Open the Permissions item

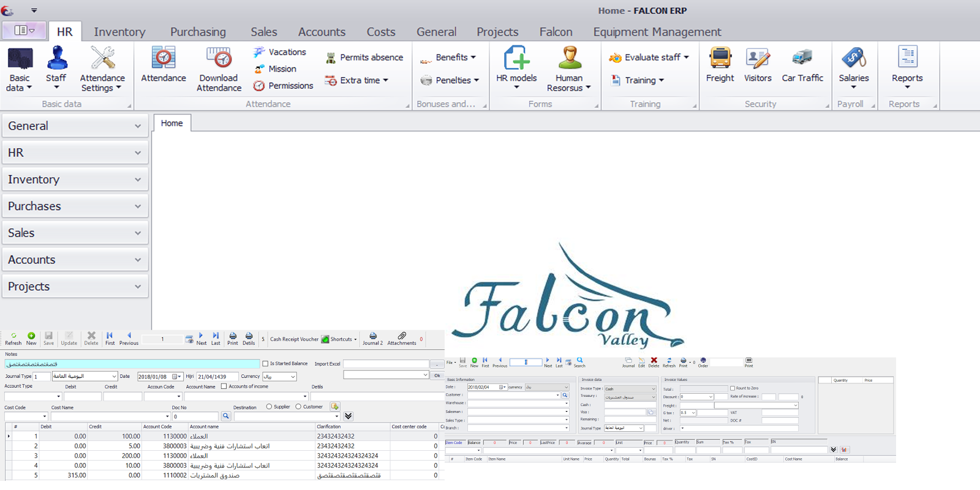(x=284, y=86)
